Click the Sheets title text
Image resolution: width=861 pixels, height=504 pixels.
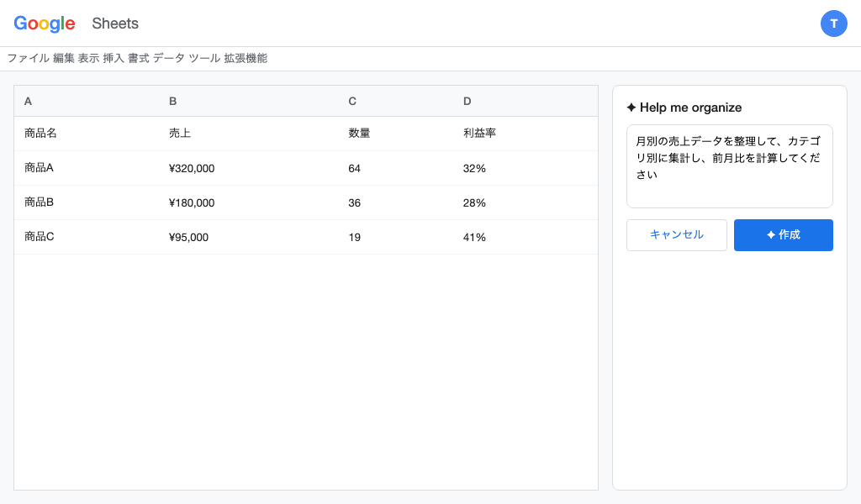coord(115,24)
